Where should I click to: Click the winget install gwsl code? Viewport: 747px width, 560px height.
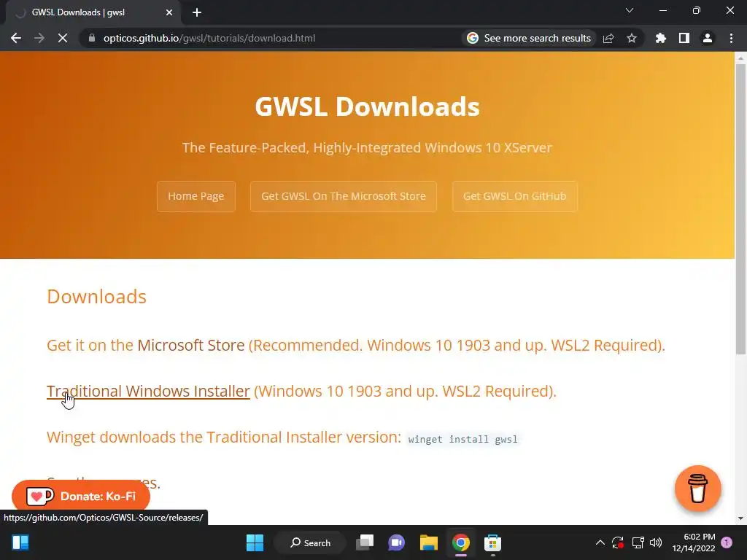coord(462,439)
